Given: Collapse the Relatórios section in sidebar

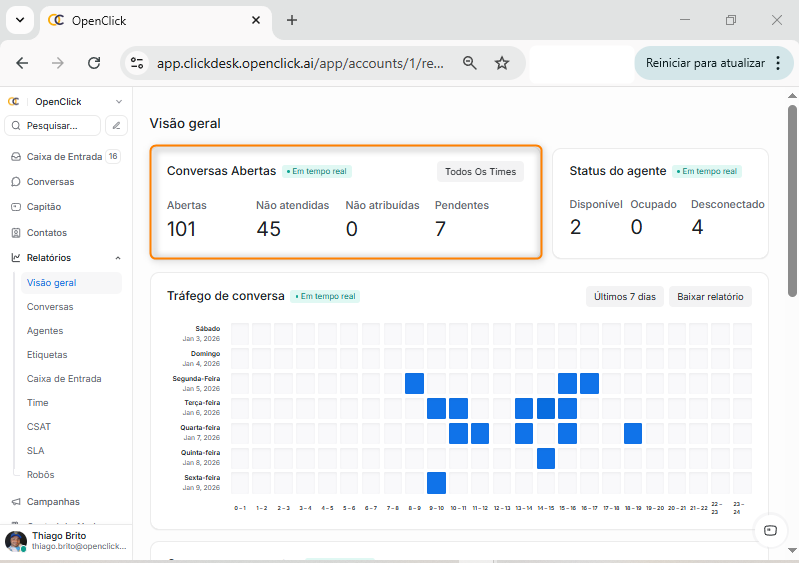Looking at the screenshot, I should 118,258.
